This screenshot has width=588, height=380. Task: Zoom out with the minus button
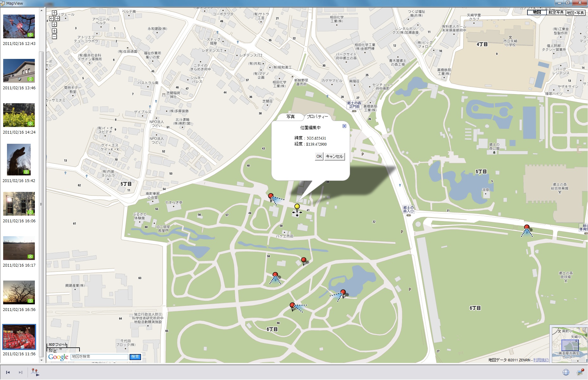pyautogui.click(x=54, y=37)
